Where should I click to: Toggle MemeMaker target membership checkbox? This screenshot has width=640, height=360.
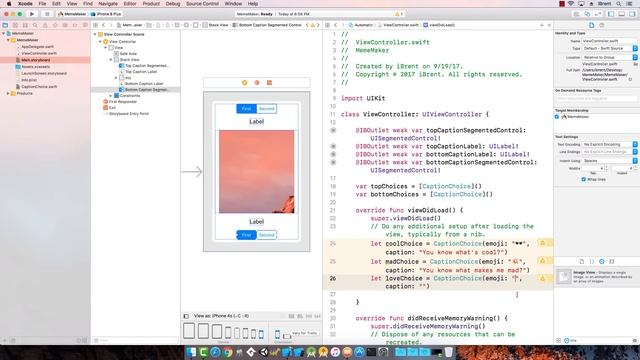coord(557,117)
